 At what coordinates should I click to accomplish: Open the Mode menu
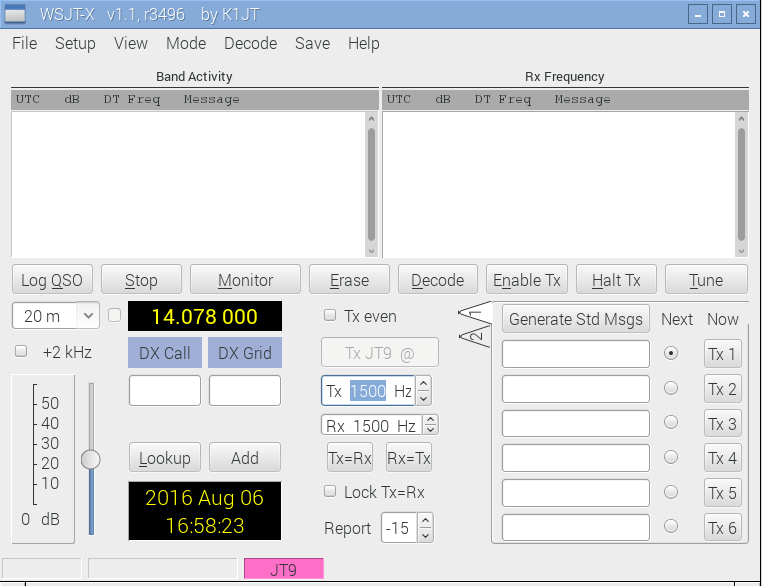click(x=186, y=43)
